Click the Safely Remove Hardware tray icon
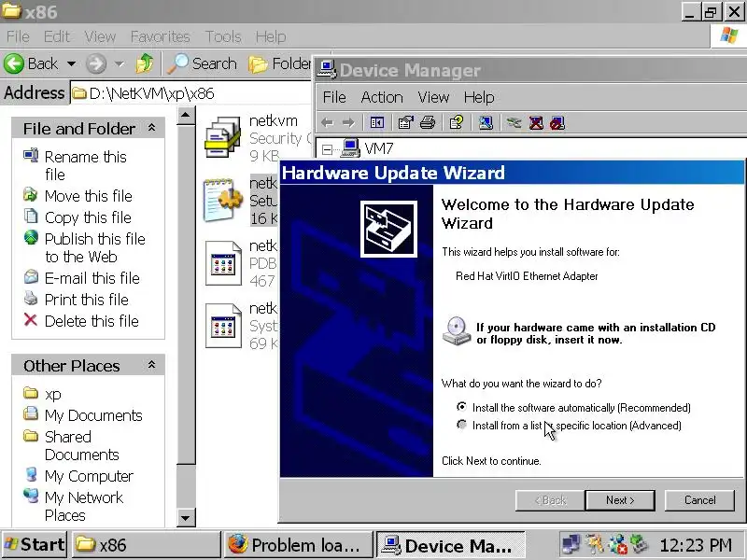This screenshot has width=747, height=560. click(x=640, y=544)
